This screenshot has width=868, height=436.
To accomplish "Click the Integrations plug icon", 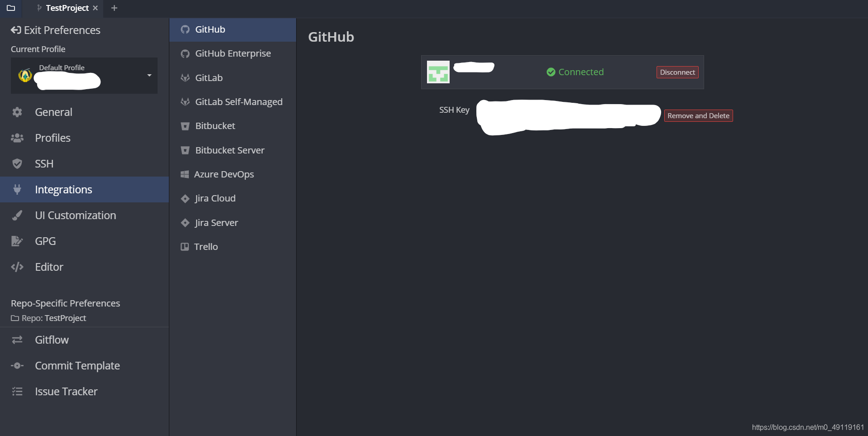I will 17,190.
